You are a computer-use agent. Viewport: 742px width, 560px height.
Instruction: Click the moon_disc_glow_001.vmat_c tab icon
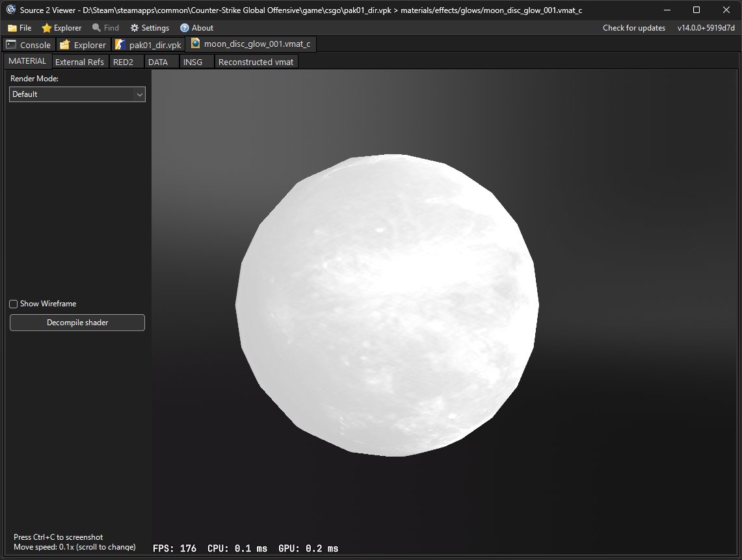click(196, 44)
